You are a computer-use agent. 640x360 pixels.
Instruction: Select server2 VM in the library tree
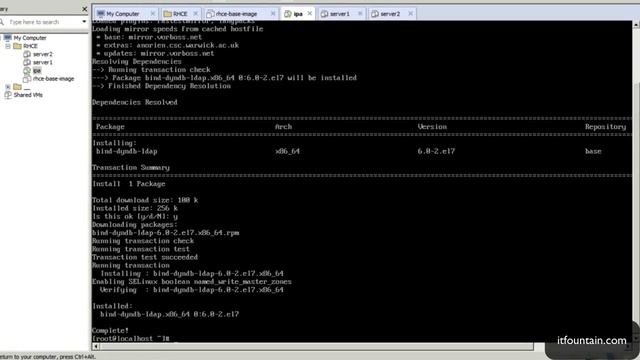tap(42, 54)
